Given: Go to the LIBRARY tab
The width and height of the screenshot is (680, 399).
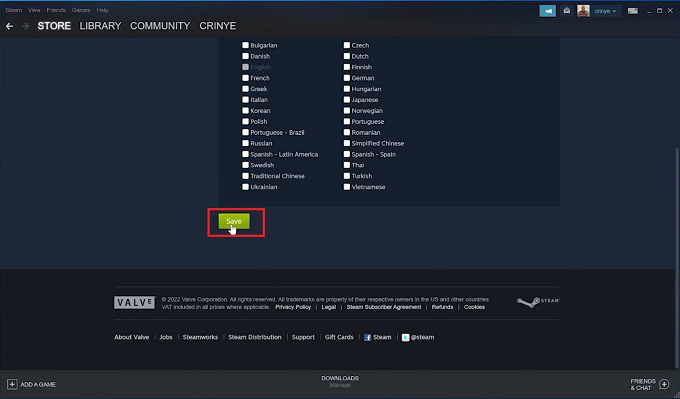Looking at the screenshot, I should 100,26.
